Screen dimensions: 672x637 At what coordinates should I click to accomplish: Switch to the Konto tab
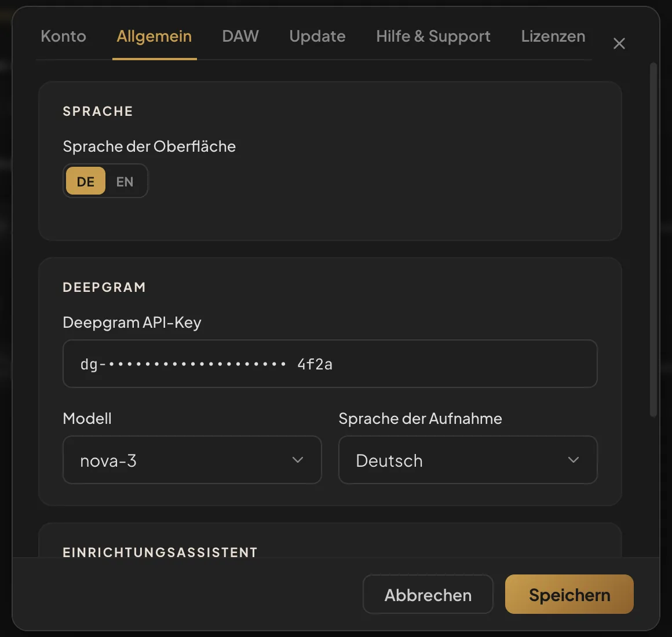[63, 36]
